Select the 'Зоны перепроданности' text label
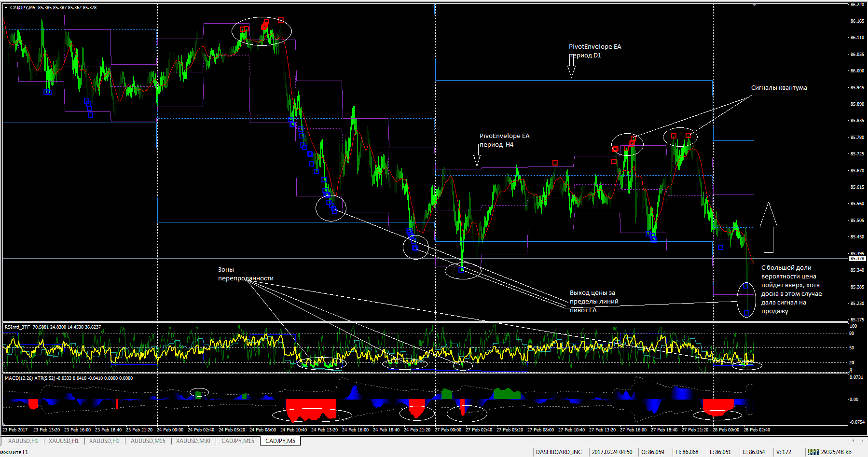868x457 pixels. (x=246, y=274)
